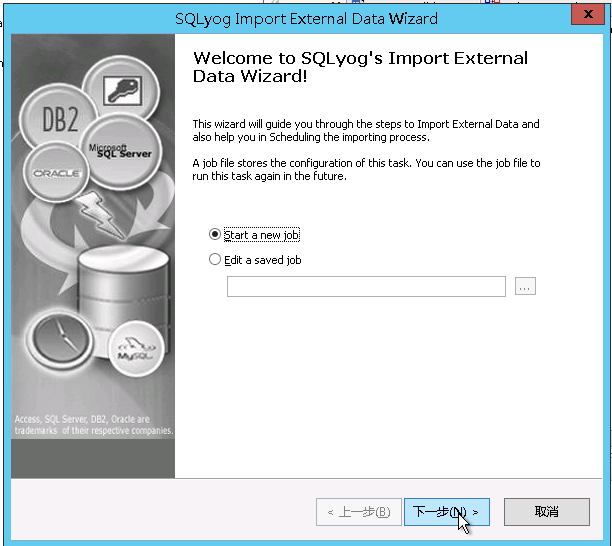612x546 pixels.
Task: Open the job file browse (...) button
Action: coord(526,287)
